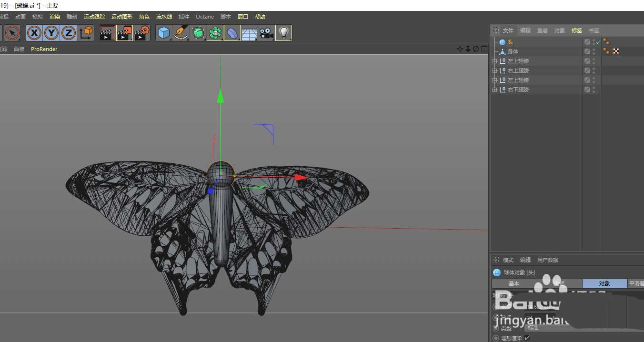Select the spline Pen tool icon

coord(181,33)
